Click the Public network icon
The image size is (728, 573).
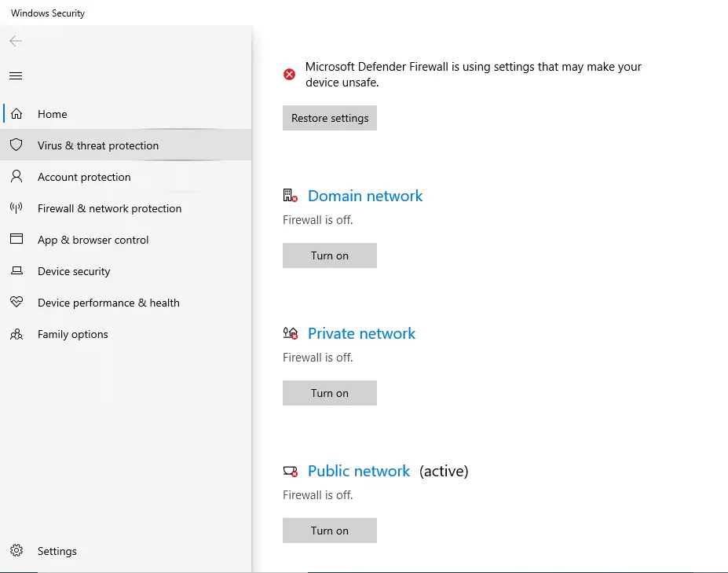coord(290,472)
